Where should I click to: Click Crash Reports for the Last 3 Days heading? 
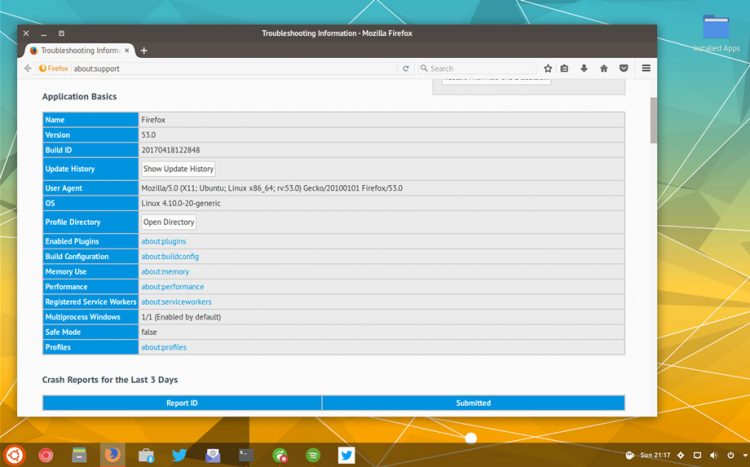110,380
